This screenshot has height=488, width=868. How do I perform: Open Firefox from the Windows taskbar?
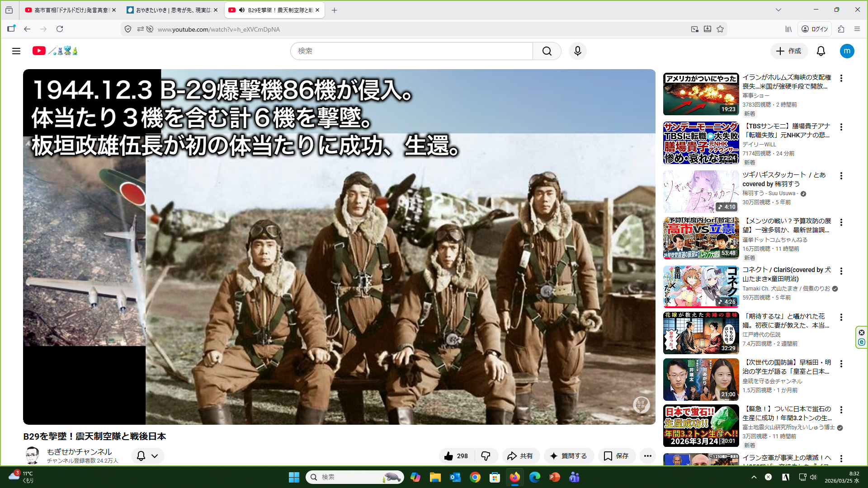514,477
